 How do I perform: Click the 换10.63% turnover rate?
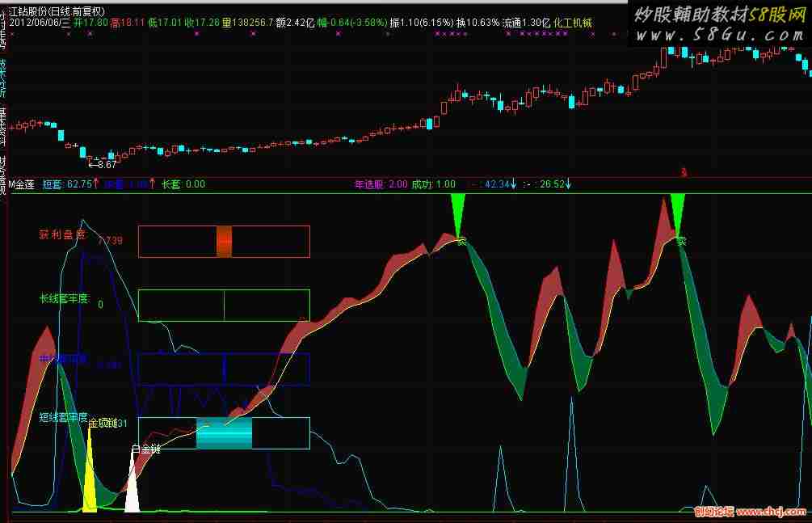point(478,23)
